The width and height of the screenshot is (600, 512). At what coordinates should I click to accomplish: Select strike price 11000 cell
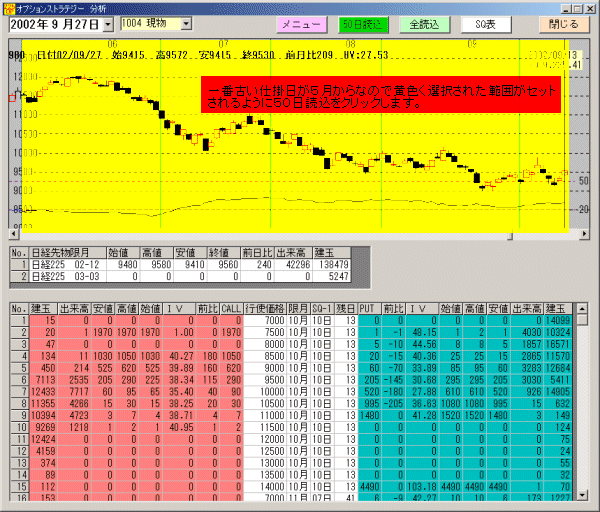pyautogui.click(x=265, y=415)
